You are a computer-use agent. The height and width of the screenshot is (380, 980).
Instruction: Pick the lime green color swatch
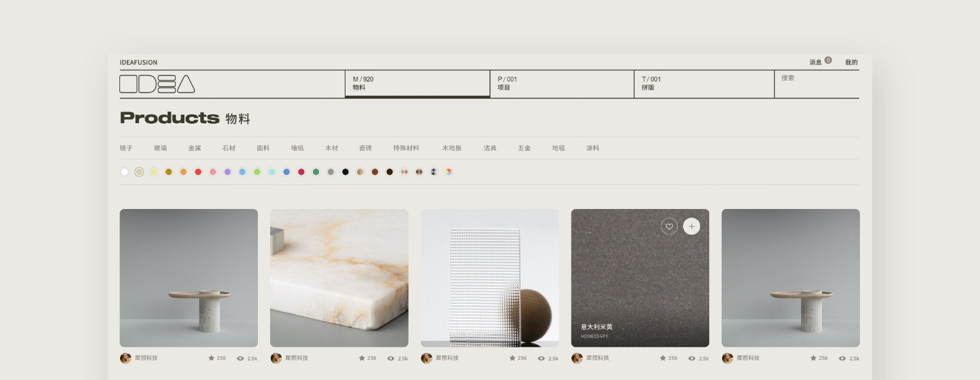(257, 172)
